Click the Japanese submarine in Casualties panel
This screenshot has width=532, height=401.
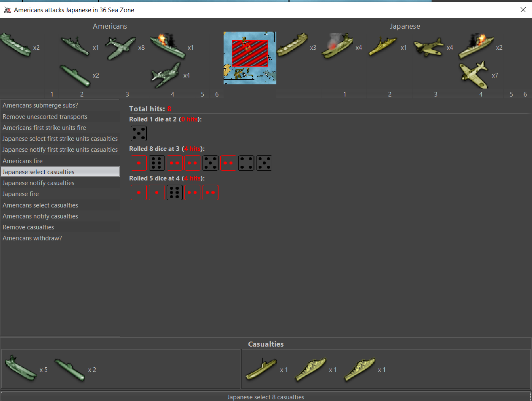point(261,369)
